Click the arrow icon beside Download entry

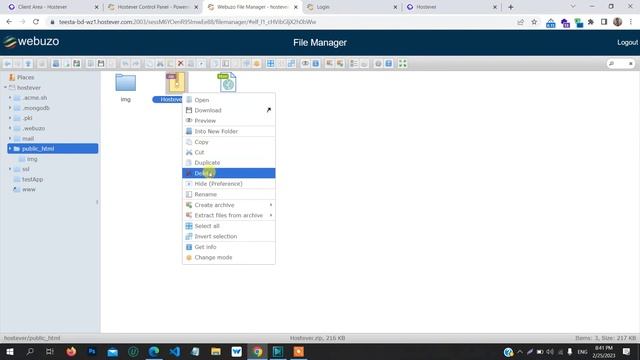[269, 110]
